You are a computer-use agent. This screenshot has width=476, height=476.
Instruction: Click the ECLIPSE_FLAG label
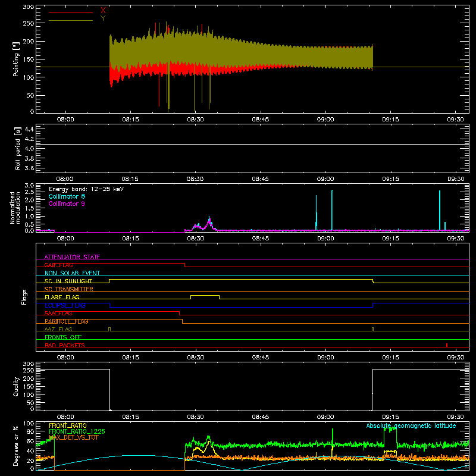tap(65, 305)
